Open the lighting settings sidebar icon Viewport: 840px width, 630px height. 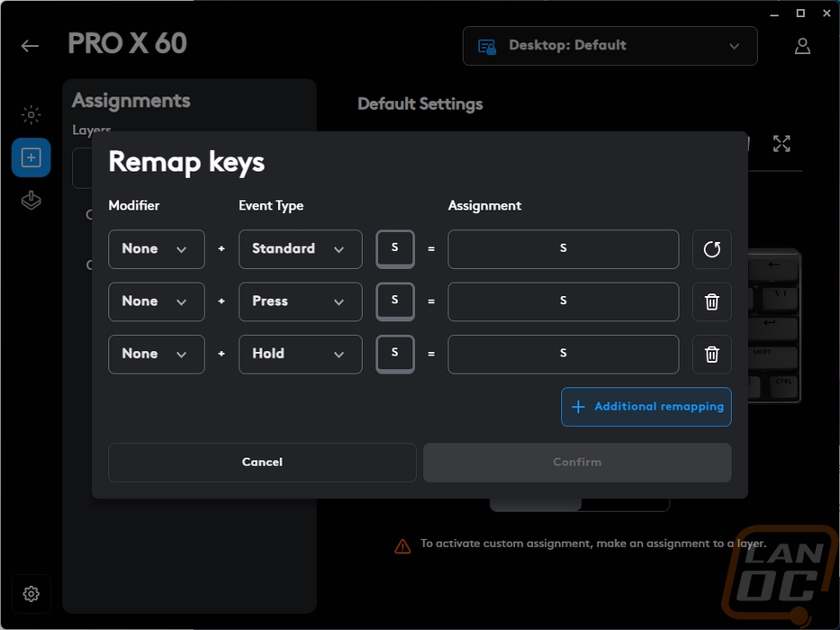32,114
